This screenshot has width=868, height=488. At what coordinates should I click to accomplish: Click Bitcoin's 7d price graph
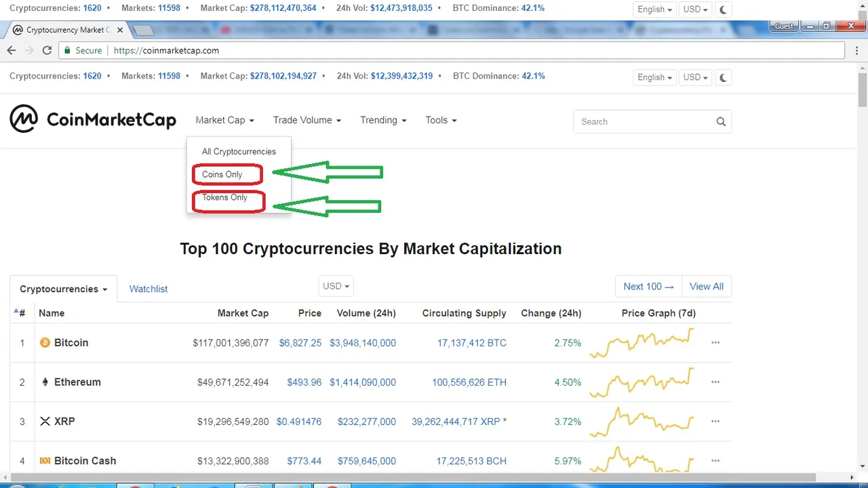(642, 343)
